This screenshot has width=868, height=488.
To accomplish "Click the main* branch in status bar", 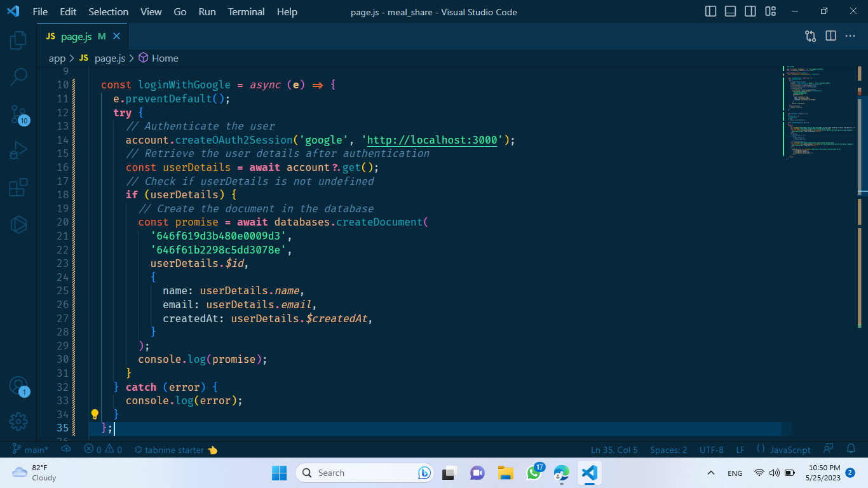I will [x=31, y=450].
